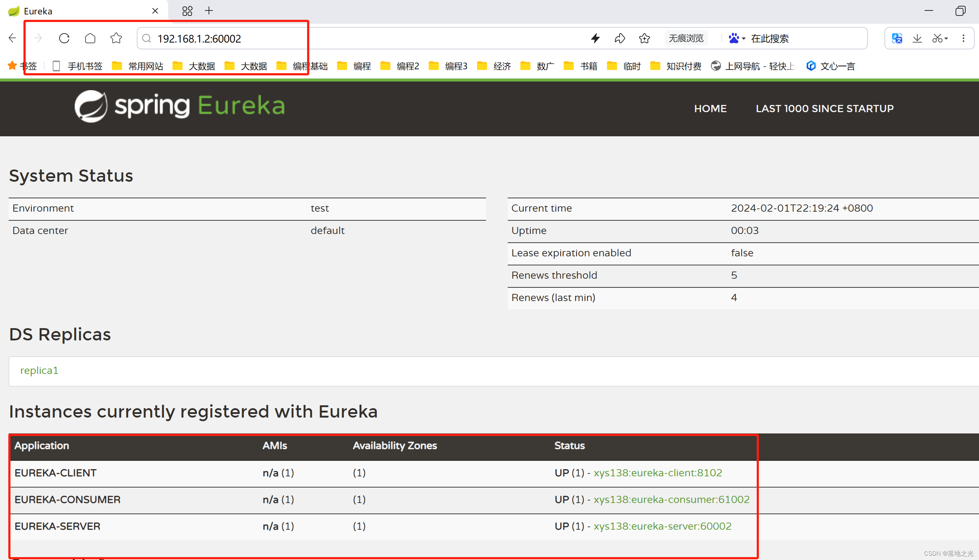
Task: Open the 书籍 bookmark folder
Action: (580, 66)
